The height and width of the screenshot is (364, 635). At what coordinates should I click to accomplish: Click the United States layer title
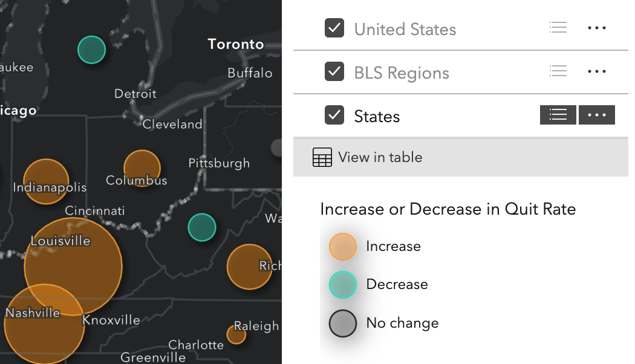pyautogui.click(x=405, y=30)
